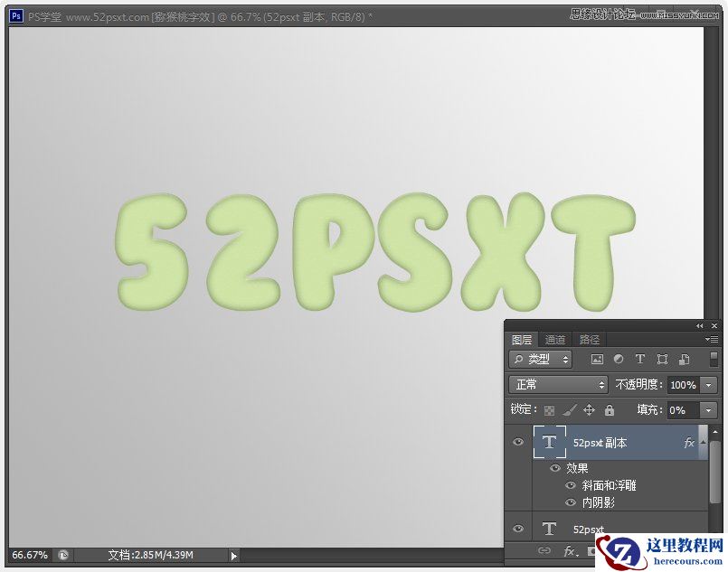Hide the 内阴影 effect
The height and width of the screenshot is (572, 728).
pyautogui.click(x=571, y=502)
